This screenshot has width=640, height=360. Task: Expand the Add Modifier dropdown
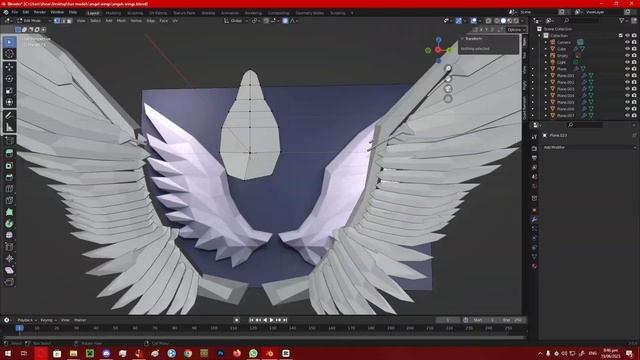589,147
